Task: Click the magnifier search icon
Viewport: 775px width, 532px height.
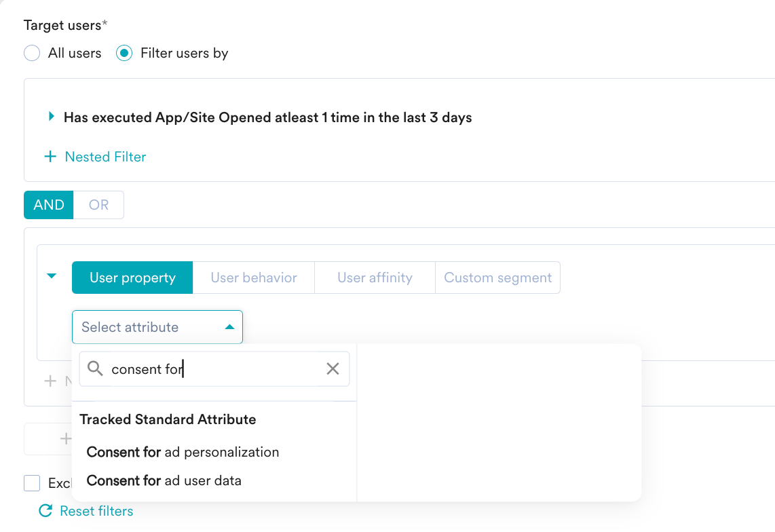Action: (95, 368)
